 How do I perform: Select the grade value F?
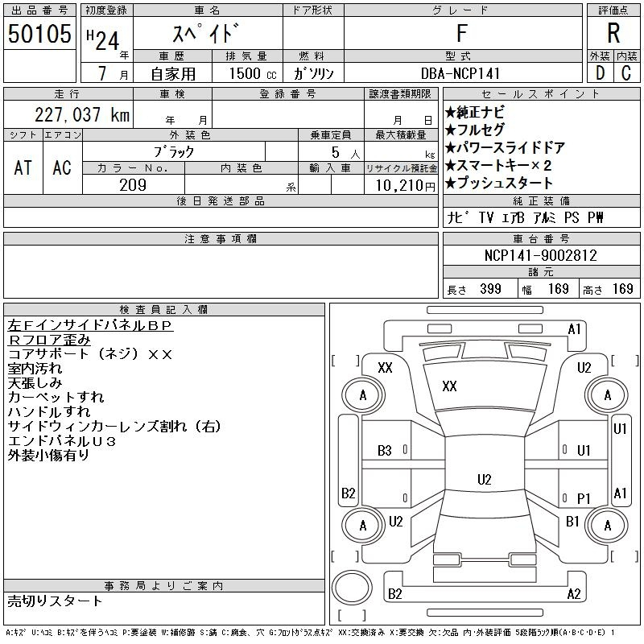(x=462, y=33)
